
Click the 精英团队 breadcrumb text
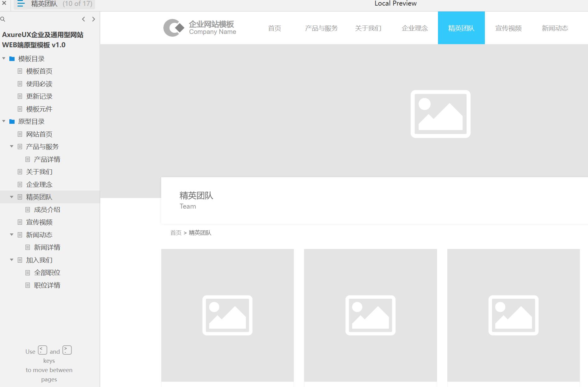click(x=200, y=233)
